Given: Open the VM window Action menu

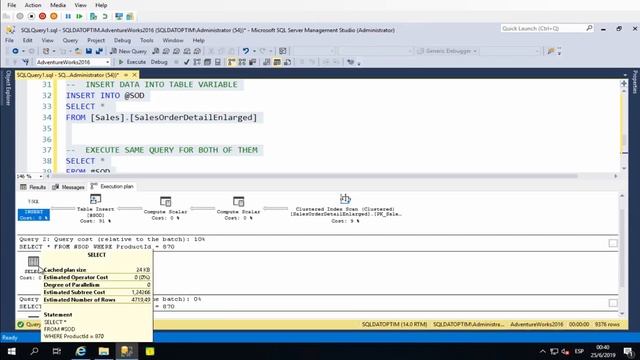Looking at the screenshot, I should tap(33, 5).
